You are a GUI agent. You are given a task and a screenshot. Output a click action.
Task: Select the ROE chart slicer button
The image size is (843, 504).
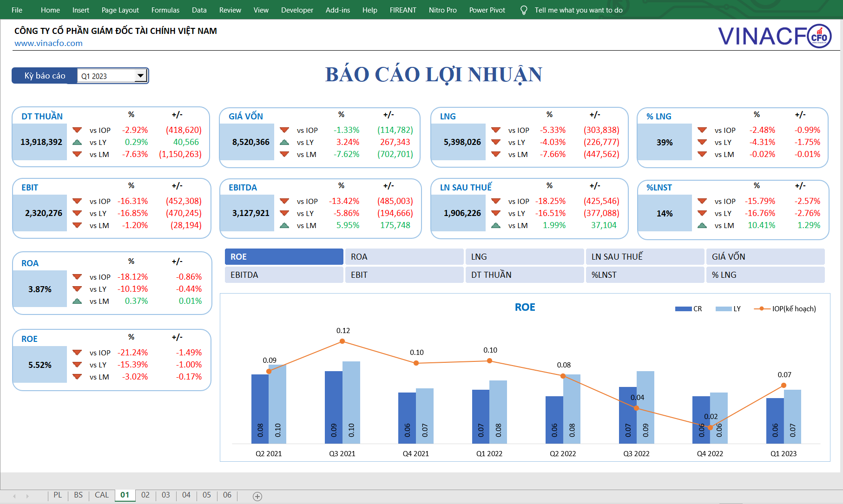click(284, 257)
